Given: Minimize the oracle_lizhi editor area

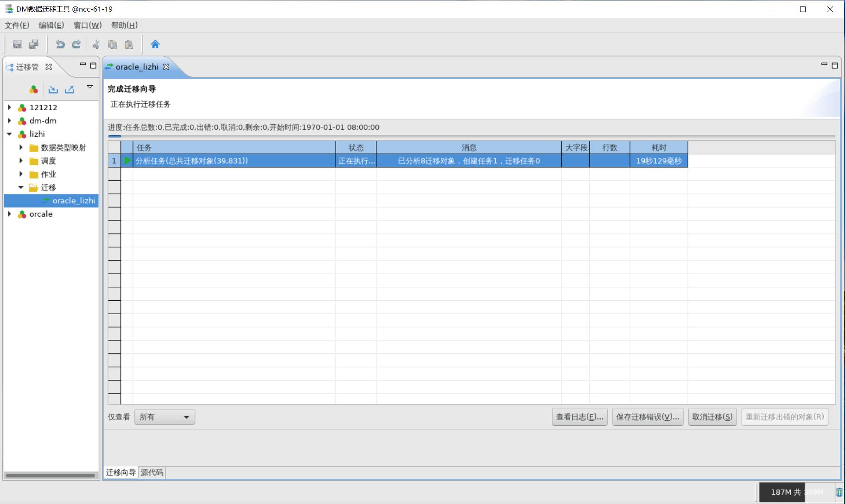Looking at the screenshot, I should point(824,64).
